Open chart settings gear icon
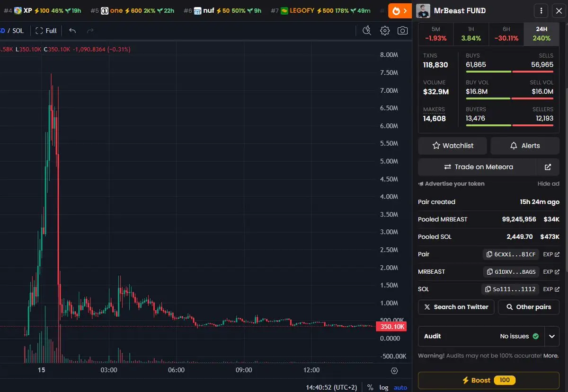The height and width of the screenshot is (392, 568). 385,31
